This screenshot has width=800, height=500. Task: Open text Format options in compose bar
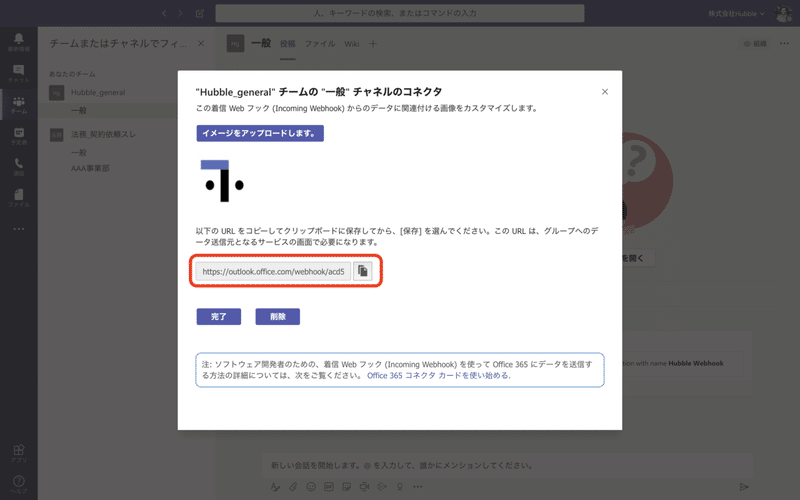tap(276, 487)
